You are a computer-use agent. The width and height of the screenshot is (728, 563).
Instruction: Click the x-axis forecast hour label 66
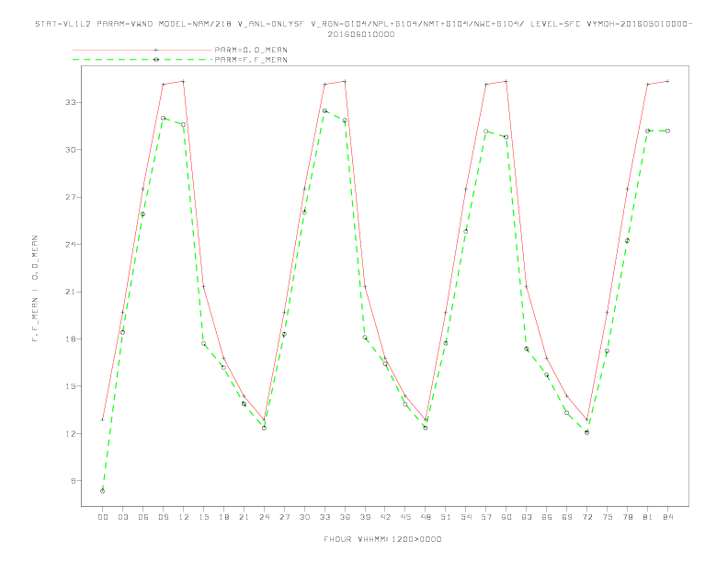pyautogui.click(x=547, y=517)
